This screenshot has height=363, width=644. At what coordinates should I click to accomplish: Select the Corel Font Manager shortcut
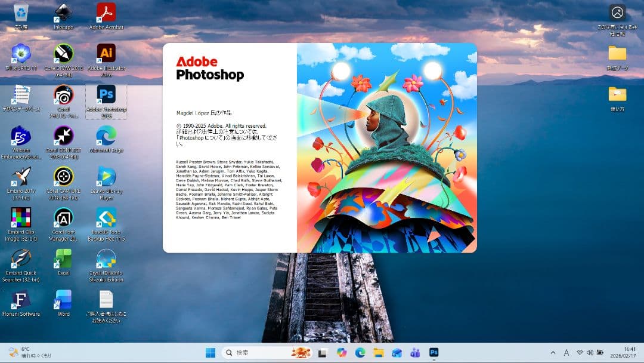(x=63, y=218)
